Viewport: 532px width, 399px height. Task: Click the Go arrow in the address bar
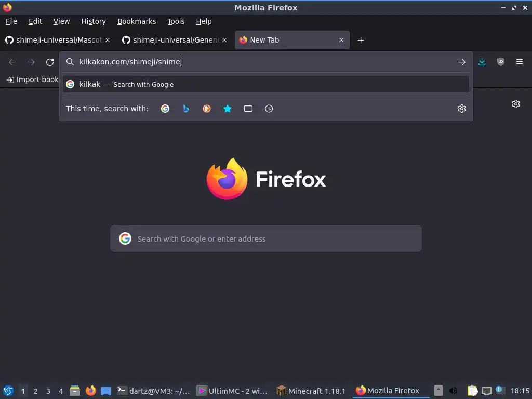point(461,62)
